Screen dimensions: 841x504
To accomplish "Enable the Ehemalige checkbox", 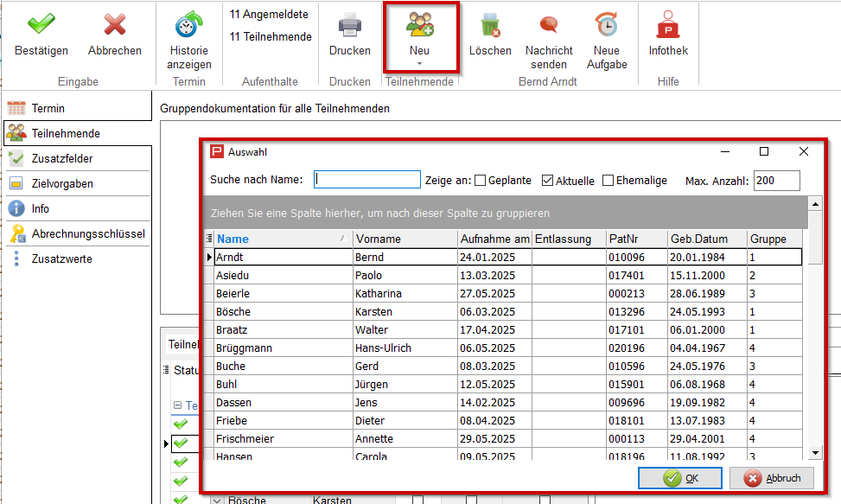I will [608, 181].
